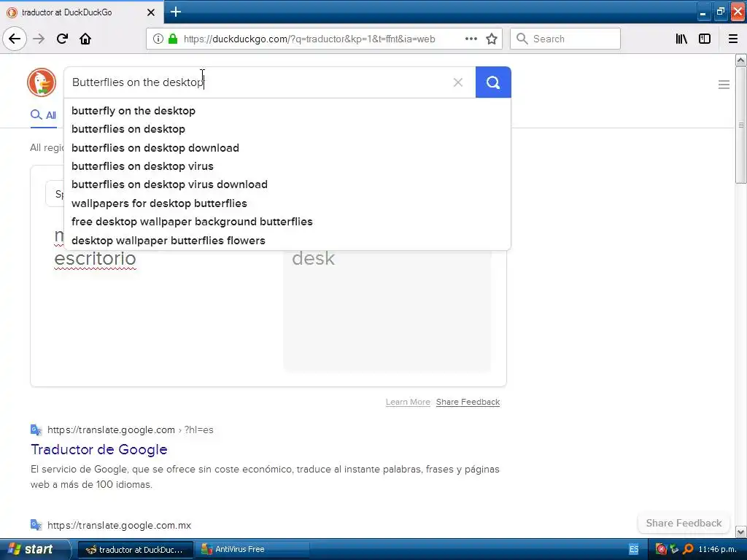Viewport: 747px width, 560px height.
Task: Open the Firefox hamburger menu
Action: [x=732, y=39]
